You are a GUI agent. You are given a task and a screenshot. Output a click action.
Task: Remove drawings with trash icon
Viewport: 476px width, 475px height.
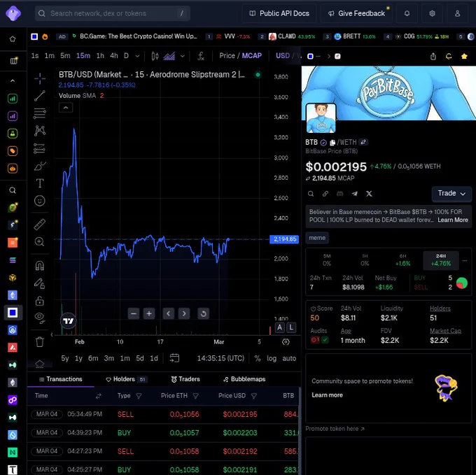(40, 342)
